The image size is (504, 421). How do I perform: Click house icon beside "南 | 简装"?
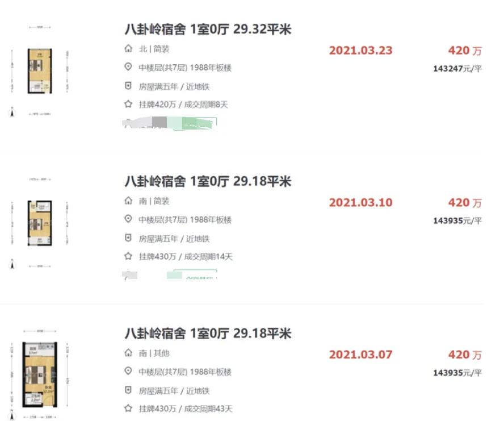(x=128, y=201)
